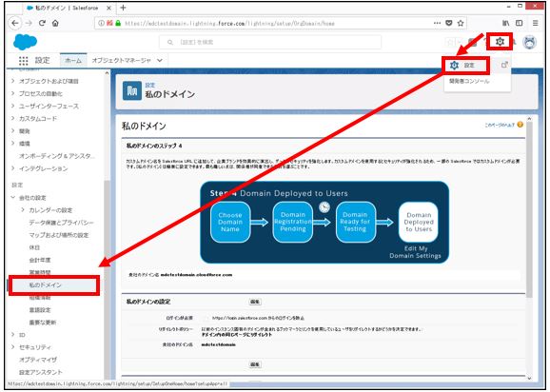The height and width of the screenshot is (392, 550).
Task: Expand カレンダーの設定 sub node
Action: [23, 210]
